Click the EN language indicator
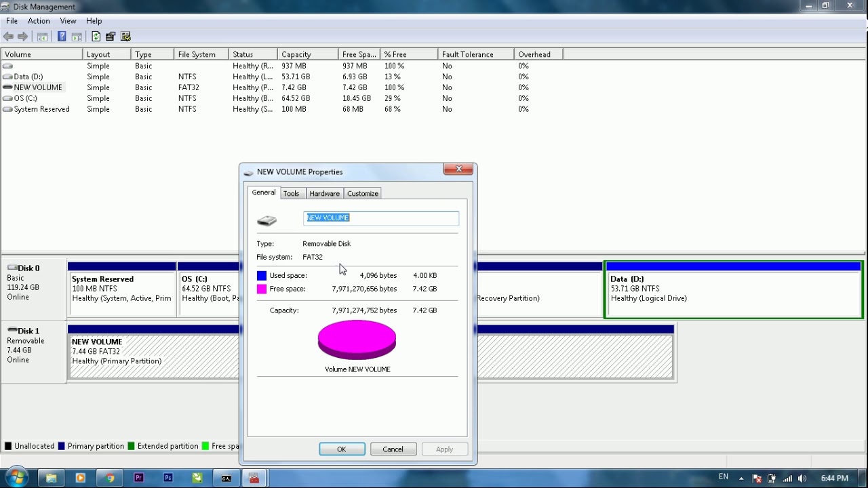Image resolution: width=868 pixels, height=488 pixels. click(724, 477)
